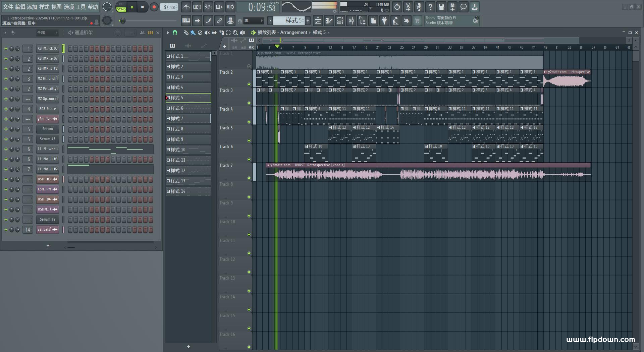Open the FL Studio update news panel

(x=452, y=21)
